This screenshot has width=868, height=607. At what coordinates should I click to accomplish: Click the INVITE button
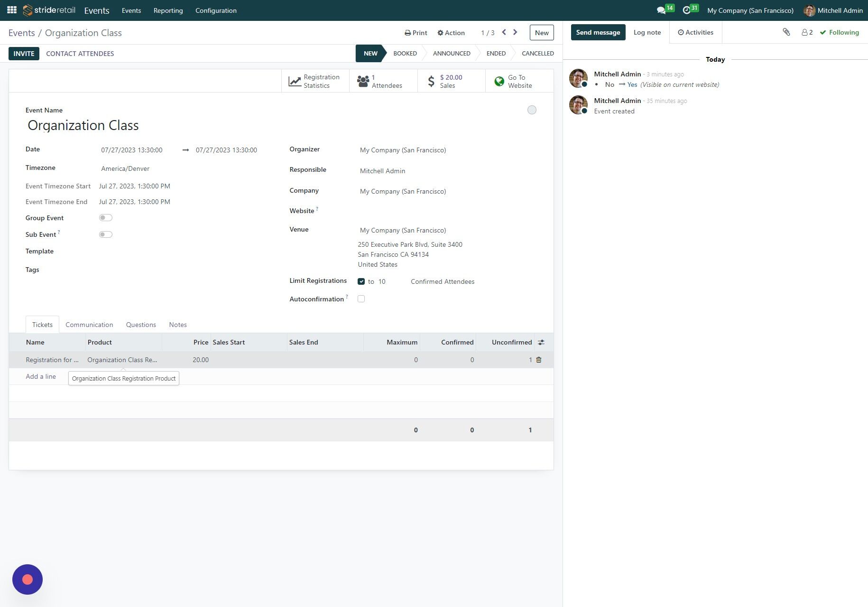point(24,54)
